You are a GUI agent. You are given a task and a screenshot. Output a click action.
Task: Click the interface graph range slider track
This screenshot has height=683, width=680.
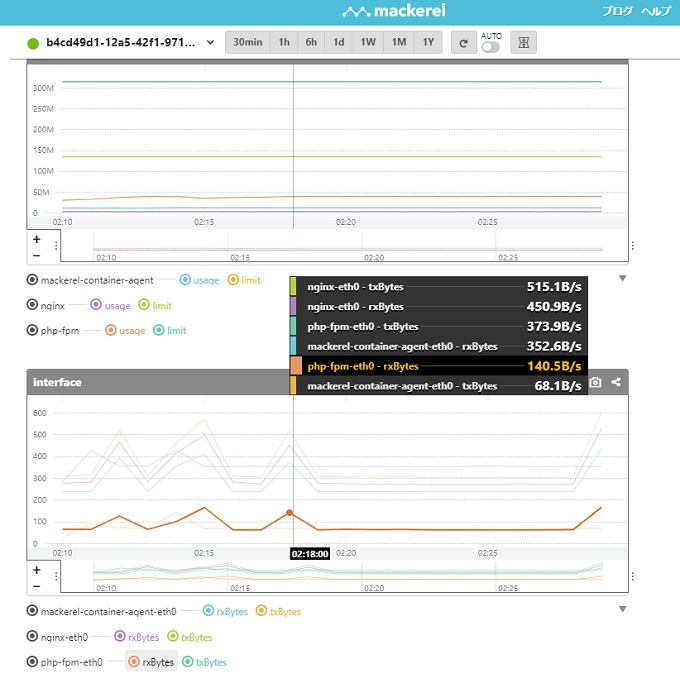344,577
